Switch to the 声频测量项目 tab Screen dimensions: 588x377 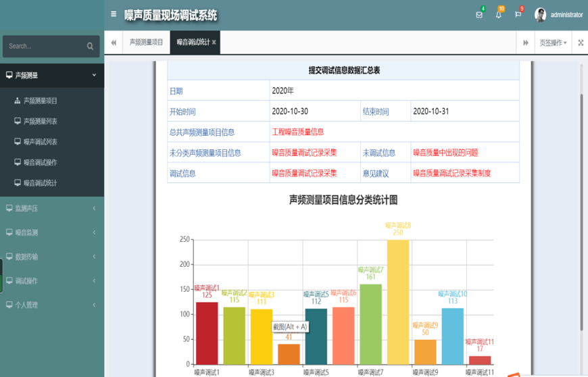tap(146, 43)
